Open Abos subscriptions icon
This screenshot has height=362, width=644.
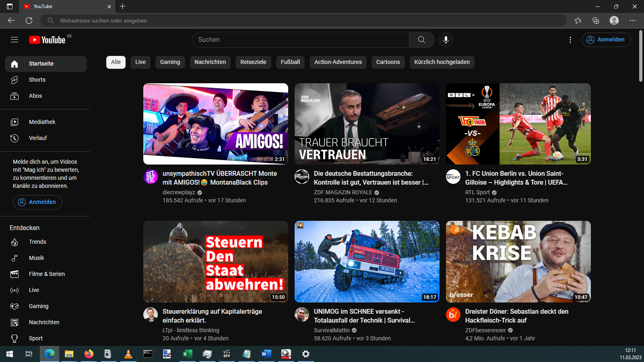14,96
